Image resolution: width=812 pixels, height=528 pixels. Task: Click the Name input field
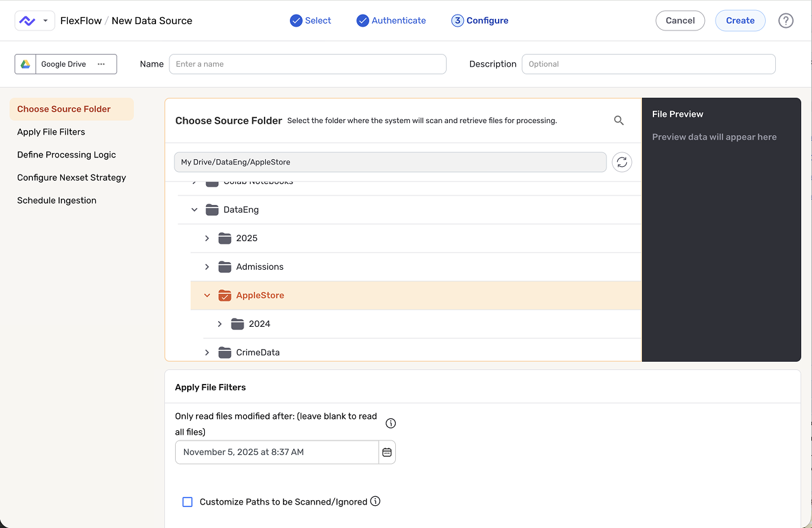(308, 64)
